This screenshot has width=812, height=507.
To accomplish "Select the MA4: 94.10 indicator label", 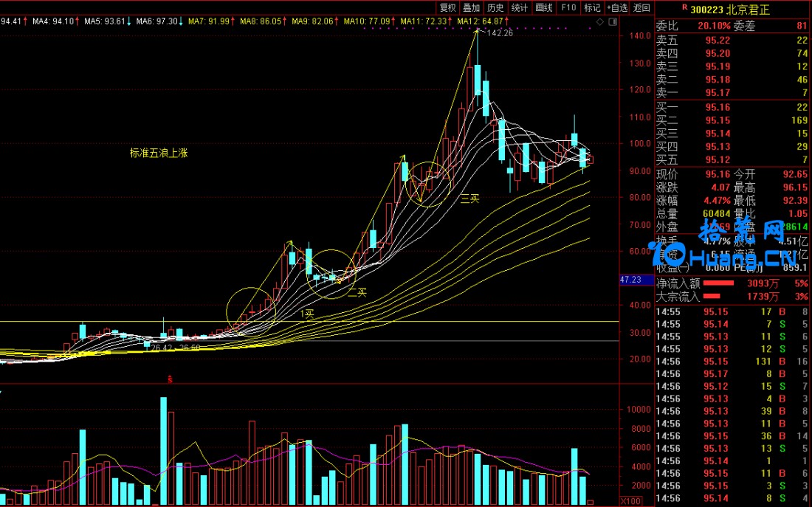I will click(55, 21).
